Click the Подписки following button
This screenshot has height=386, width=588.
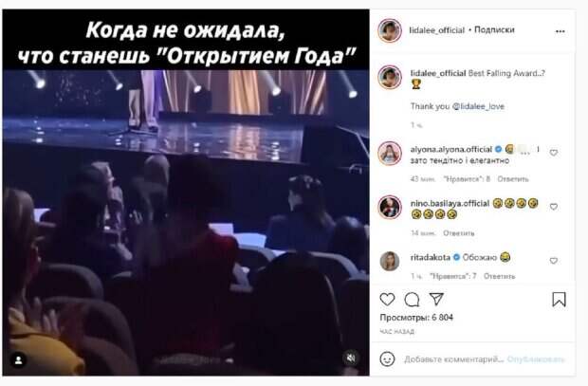click(494, 29)
